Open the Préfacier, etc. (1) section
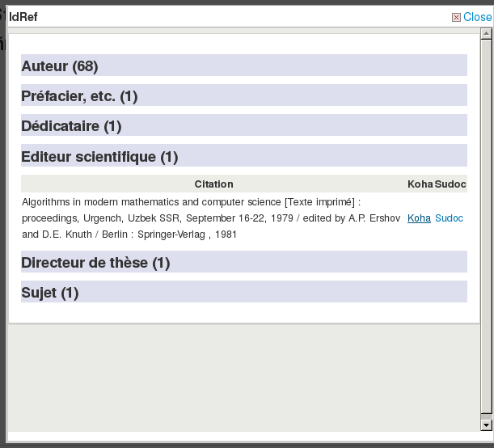 click(79, 96)
